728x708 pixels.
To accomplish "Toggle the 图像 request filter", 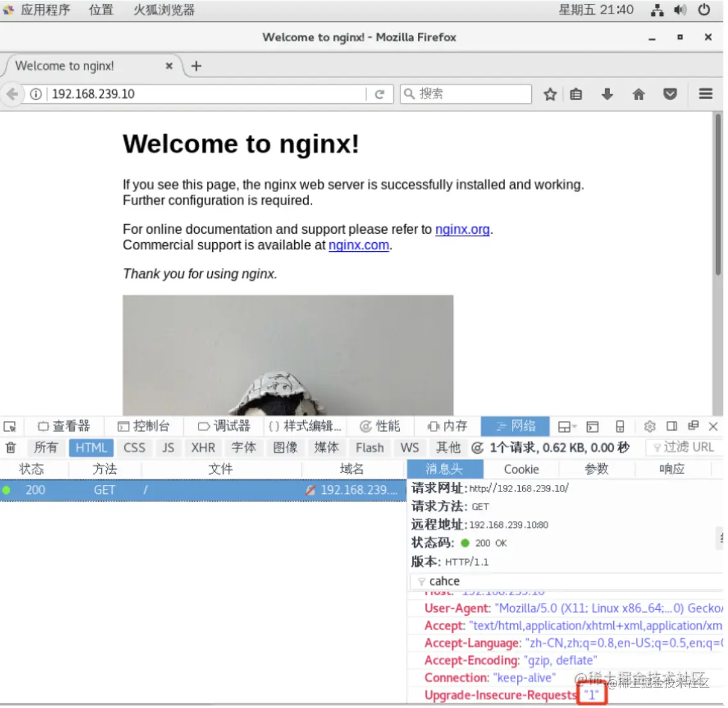I will click(x=285, y=448).
